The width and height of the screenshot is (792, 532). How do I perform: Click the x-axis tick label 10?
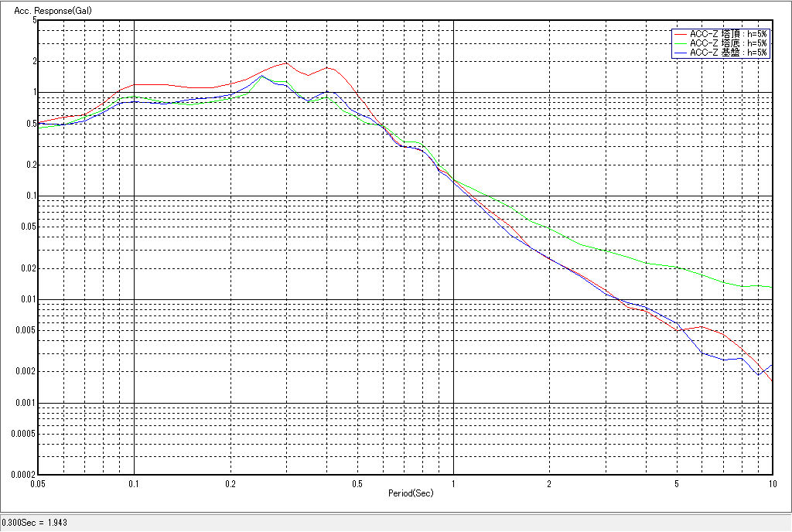pos(771,483)
